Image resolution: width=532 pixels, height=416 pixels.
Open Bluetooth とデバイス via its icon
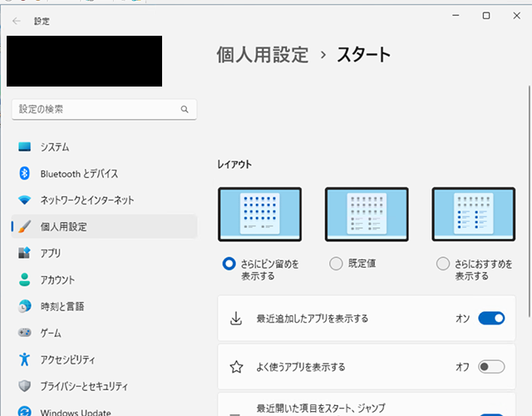25,173
